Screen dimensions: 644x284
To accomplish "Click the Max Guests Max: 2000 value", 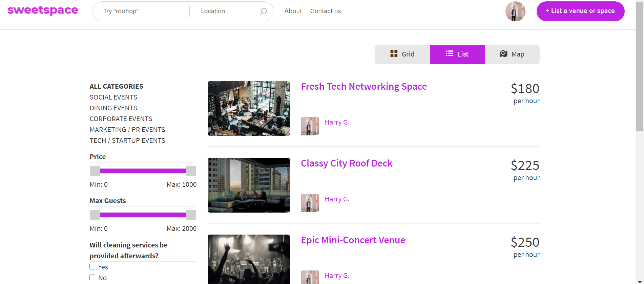I will click(x=182, y=228).
